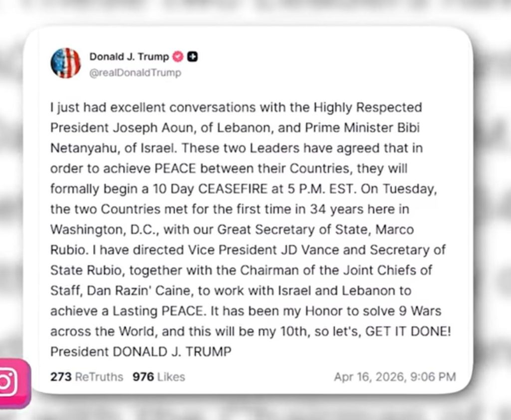View the 976 Likes count

pos(159,377)
